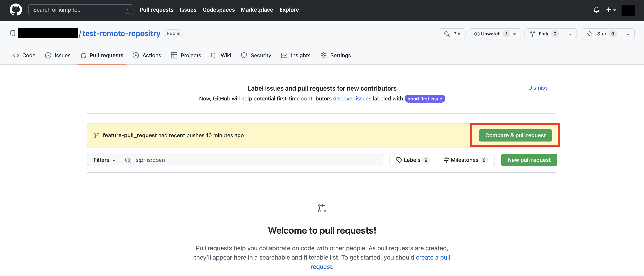Expand the fork options dropdown arrow
644x276 pixels.
[570, 34]
